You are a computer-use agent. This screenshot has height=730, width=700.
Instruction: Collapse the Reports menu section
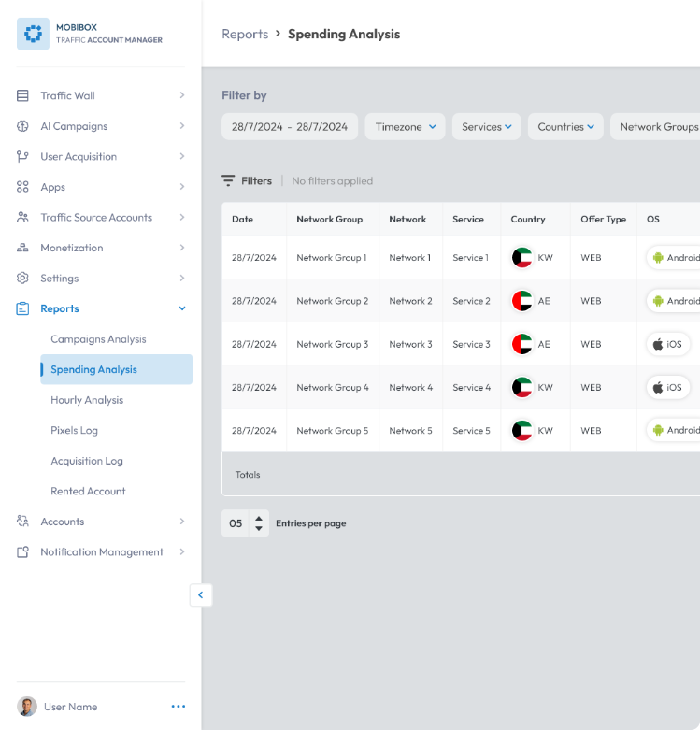click(x=182, y=308)
